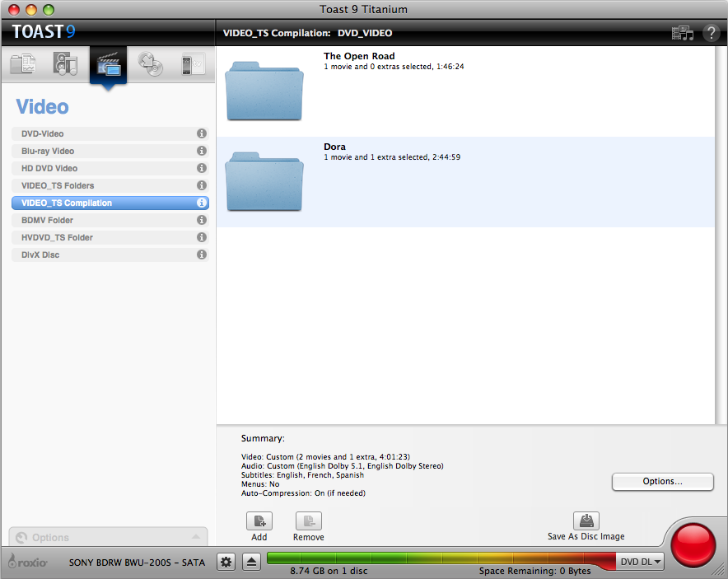The image size is (728, 579).
Task: Click the Menus: No summary line
Action: click(260, 484)
